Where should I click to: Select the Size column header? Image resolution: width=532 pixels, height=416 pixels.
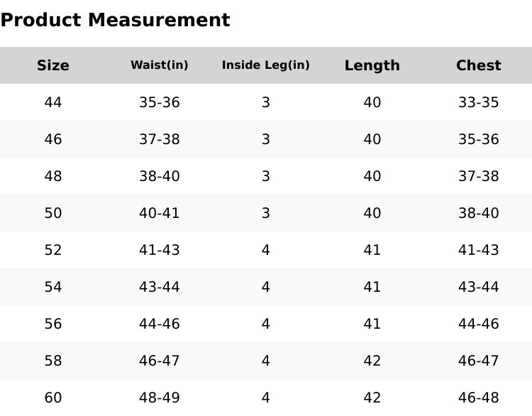[x=53, y=65]
